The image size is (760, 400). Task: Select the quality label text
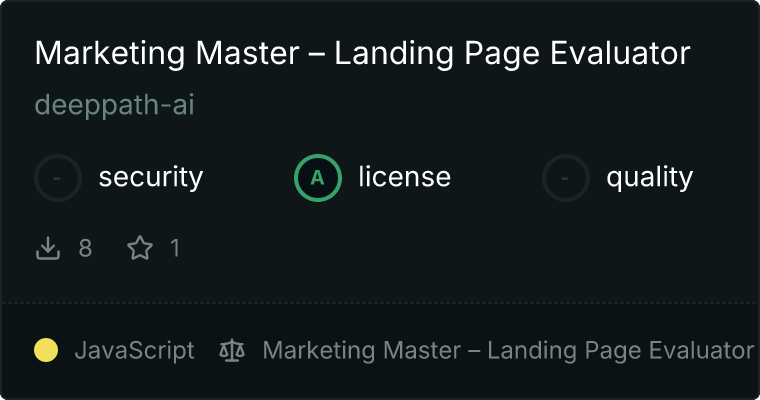(649, 178)
